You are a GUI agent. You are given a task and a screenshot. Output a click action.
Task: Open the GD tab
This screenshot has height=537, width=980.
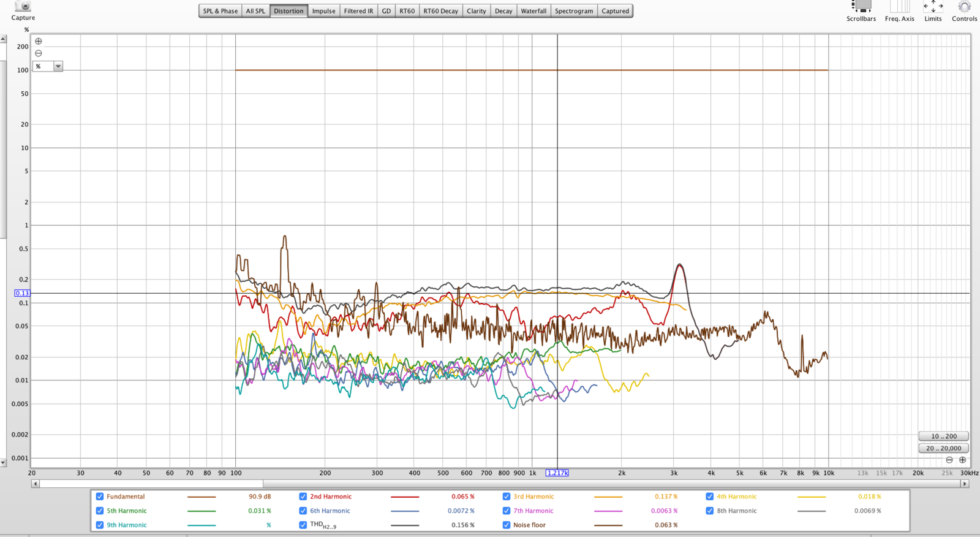pyautogui.click(x=386, y=11)
